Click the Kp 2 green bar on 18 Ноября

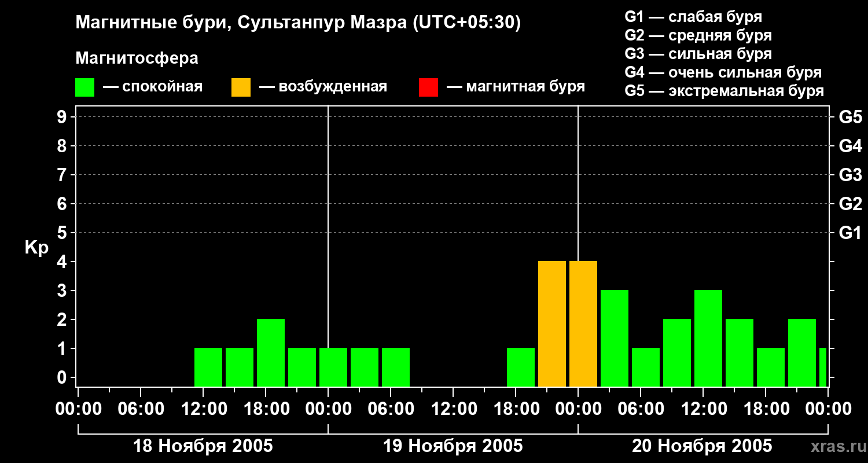click(271, 353)
